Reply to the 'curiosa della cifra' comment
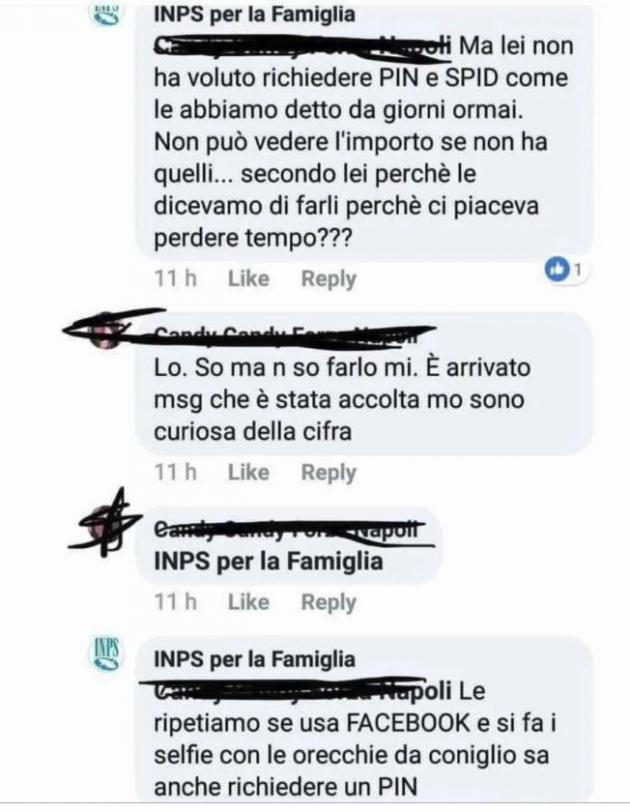Screen dimensions: 630x812 click(329, 472)
